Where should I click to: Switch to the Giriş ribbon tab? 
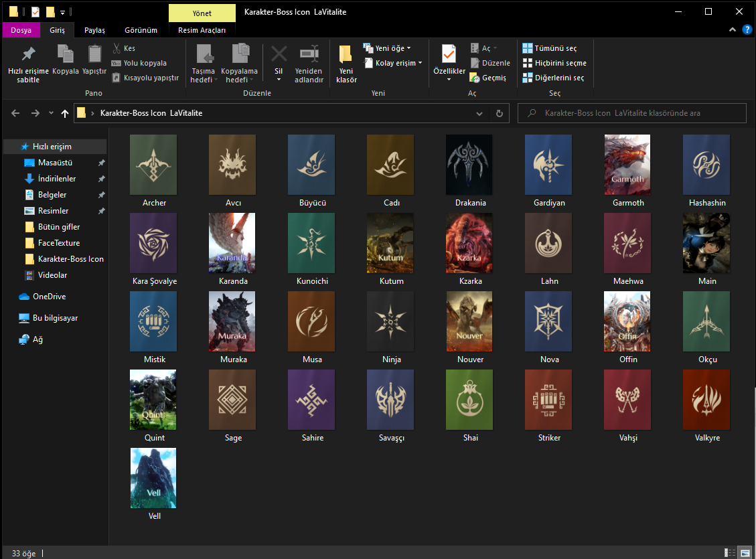pyautogui.click(x=57, y=30)
